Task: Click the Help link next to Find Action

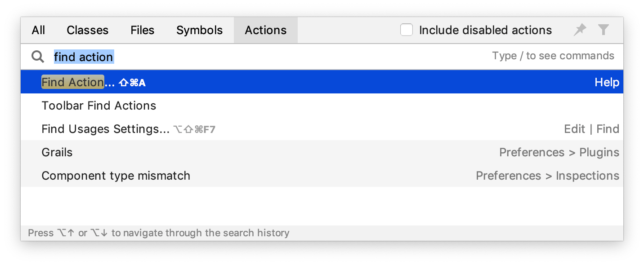Action: 607,82
